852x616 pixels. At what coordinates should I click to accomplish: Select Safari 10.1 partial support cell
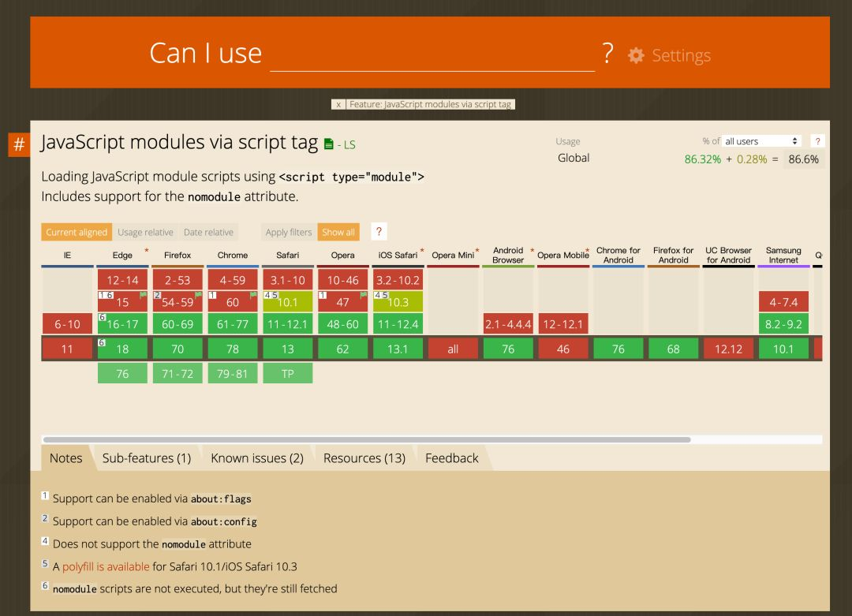click(x=288, y=301)
